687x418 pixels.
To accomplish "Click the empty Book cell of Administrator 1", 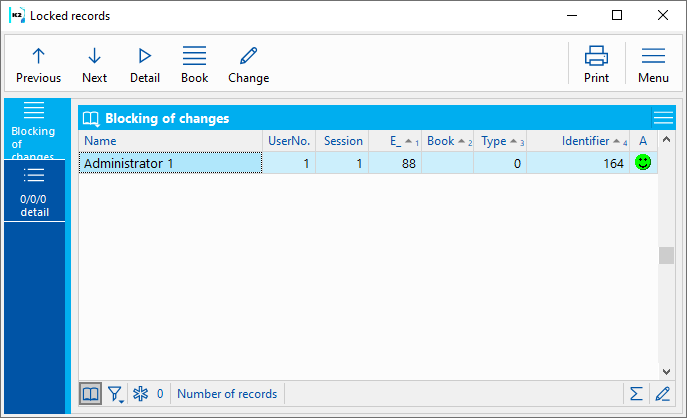I will [x=448, y=163].
